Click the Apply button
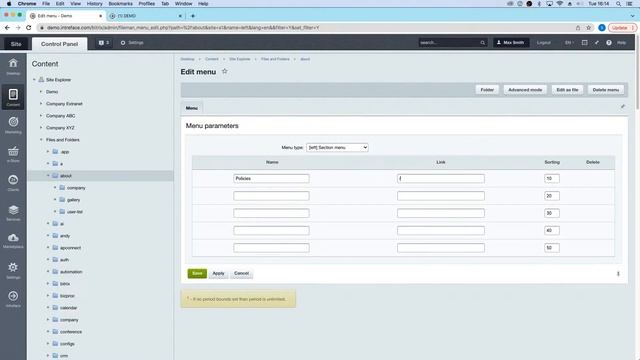640x360 pixels. click(x=218, y=273)
